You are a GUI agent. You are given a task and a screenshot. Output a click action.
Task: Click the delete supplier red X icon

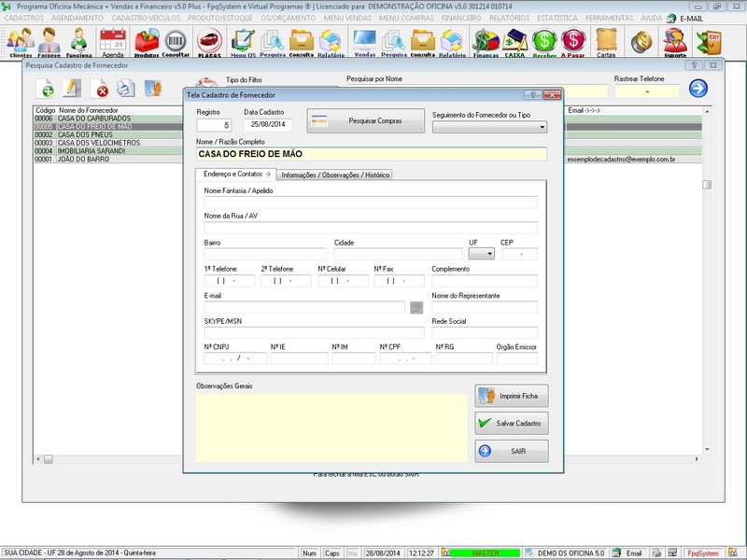pos(100,89)
